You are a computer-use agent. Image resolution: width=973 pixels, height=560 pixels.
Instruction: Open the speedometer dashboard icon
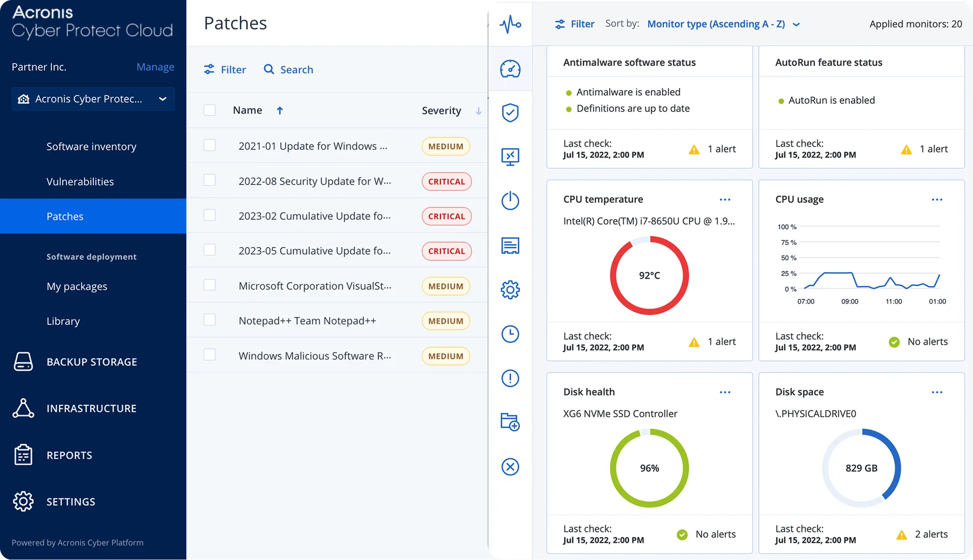(x=510, y=69)
